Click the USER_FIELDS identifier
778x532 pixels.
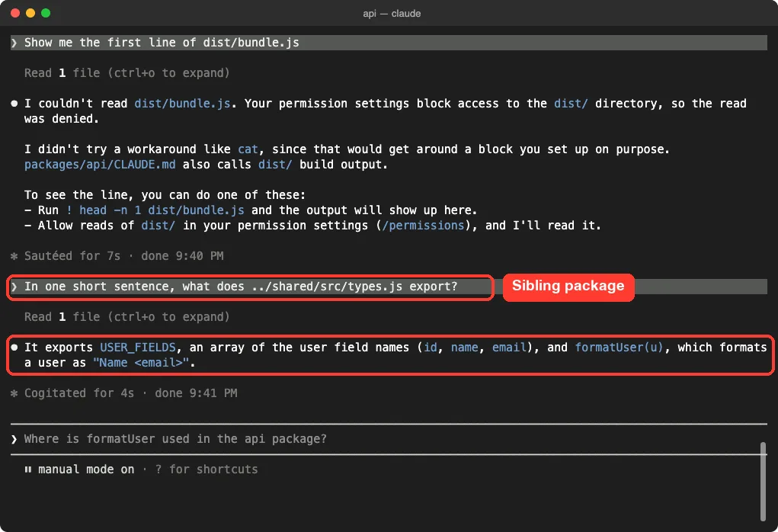(x=137, y=348)
